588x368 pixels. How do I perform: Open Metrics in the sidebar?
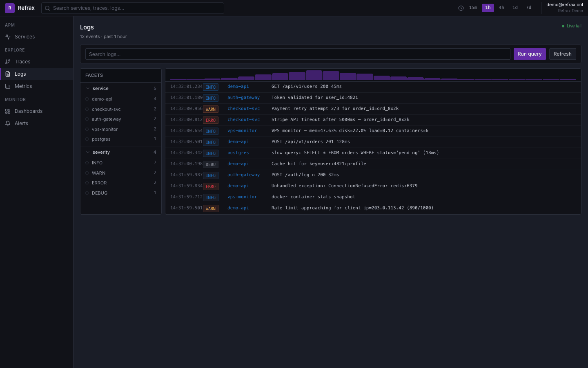point(36,86)
